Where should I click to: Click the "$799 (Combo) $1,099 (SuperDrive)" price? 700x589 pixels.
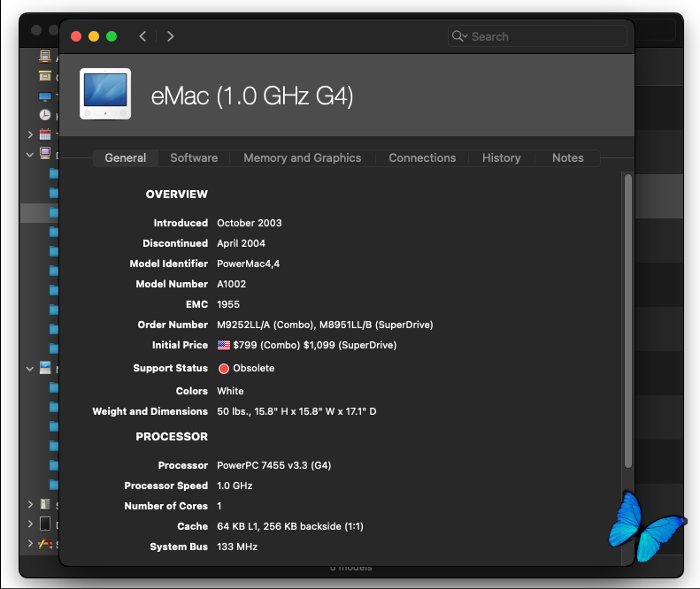(x=315, y=345)
